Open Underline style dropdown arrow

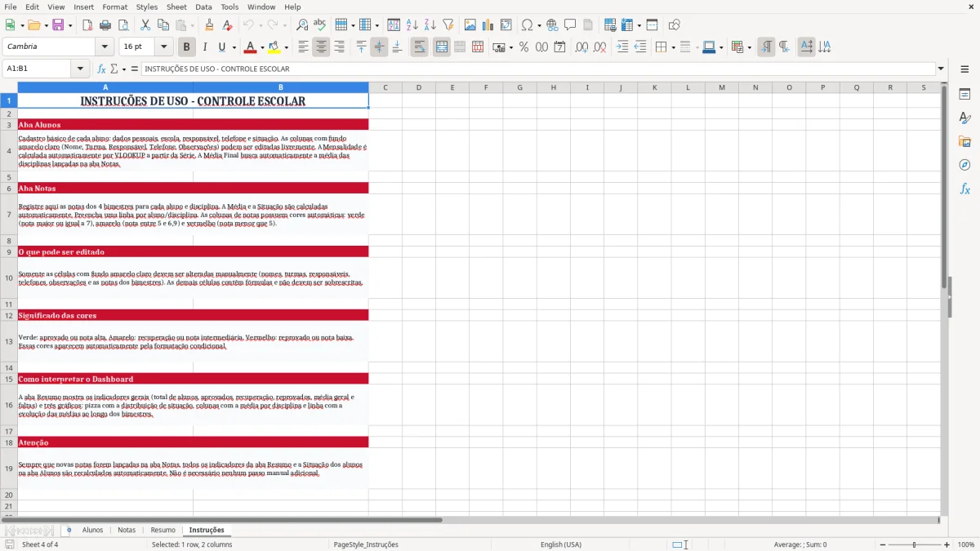pyautogui.click(x=233, y=47)
